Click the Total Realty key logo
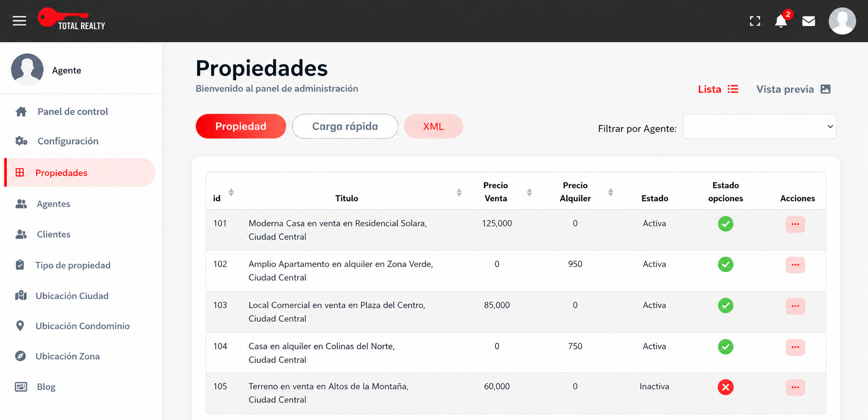The width and height of the screenshot is (868, 420). pyautogui.click(x=72, y=20)
